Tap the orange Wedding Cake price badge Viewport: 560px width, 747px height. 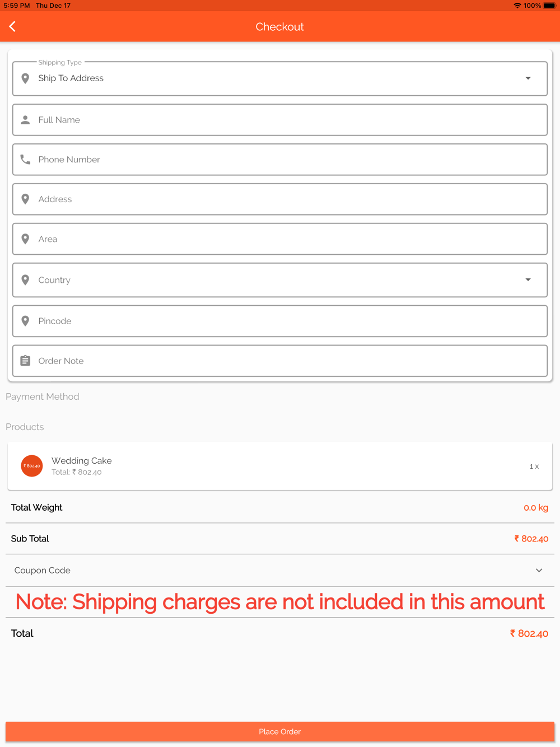[x=32, y=466]
